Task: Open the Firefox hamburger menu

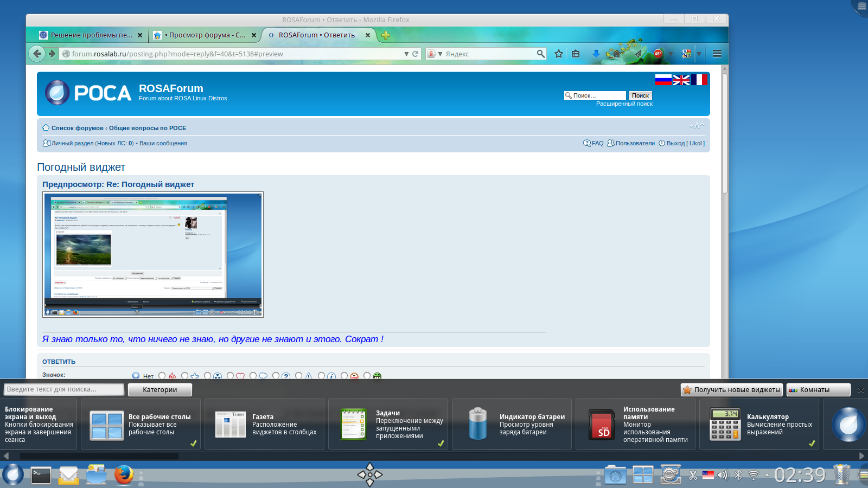Action: (x=717, y=54)
